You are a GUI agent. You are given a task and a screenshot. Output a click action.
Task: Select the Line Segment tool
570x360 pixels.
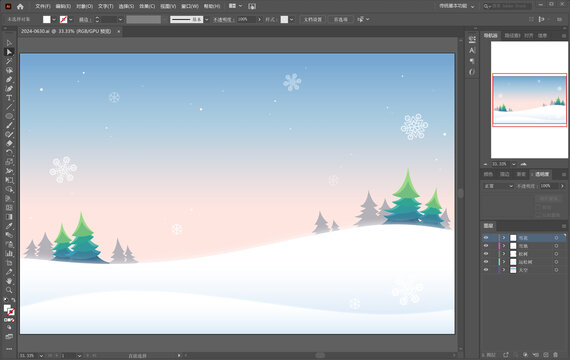click(x=9, y=107)
